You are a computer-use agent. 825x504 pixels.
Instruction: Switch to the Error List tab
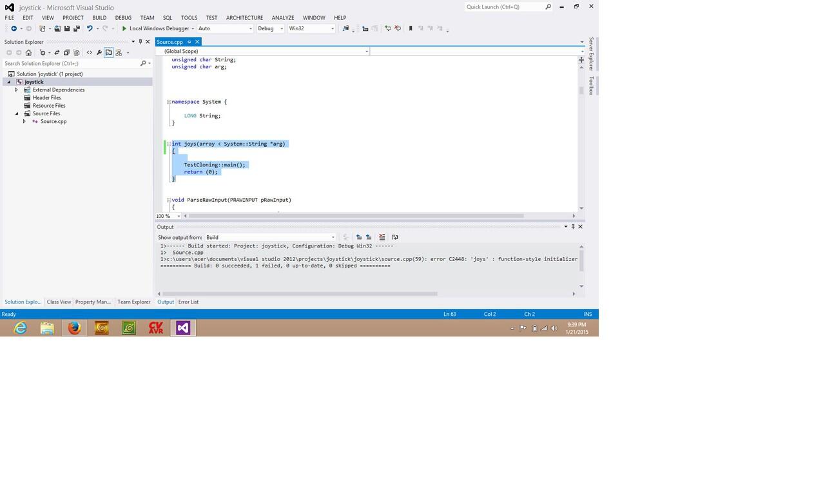188,302
